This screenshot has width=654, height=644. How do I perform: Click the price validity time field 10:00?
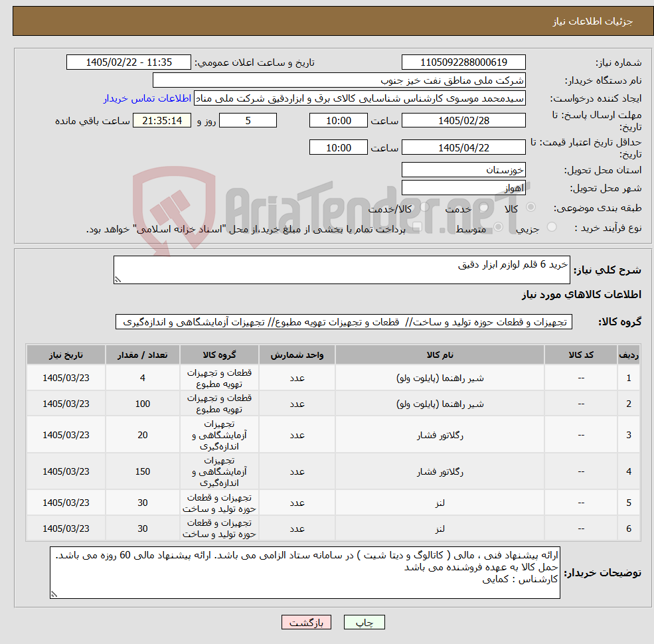[338, 147]
